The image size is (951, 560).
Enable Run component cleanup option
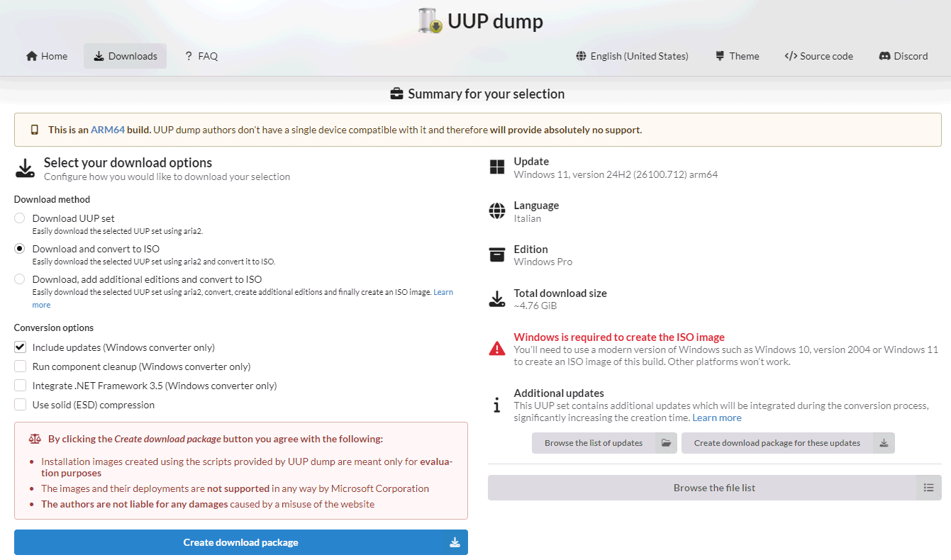point(20,366)
